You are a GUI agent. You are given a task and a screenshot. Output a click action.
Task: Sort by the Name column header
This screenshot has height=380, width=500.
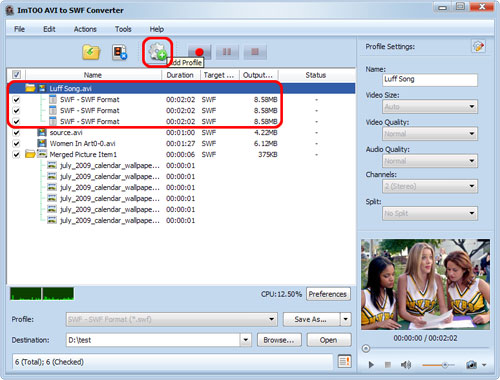(x=93, y=75)
